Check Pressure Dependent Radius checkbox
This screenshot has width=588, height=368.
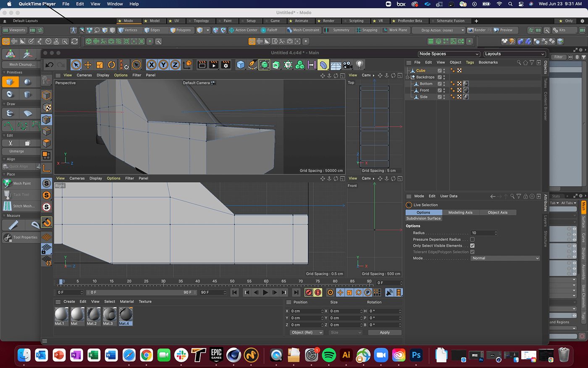(472, 239)
